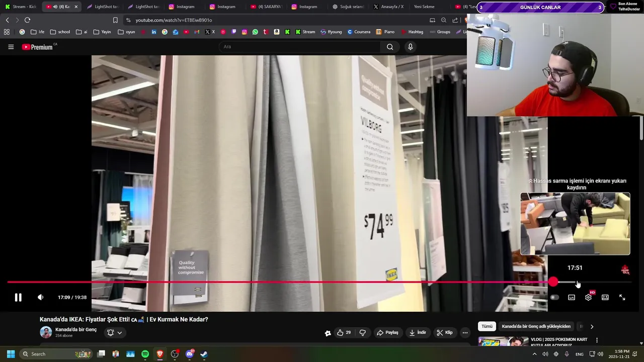Screen dimensions: 644x362
Task: Open the X bookmark in the bookmarks bar
Action: [x=210, y=32]
